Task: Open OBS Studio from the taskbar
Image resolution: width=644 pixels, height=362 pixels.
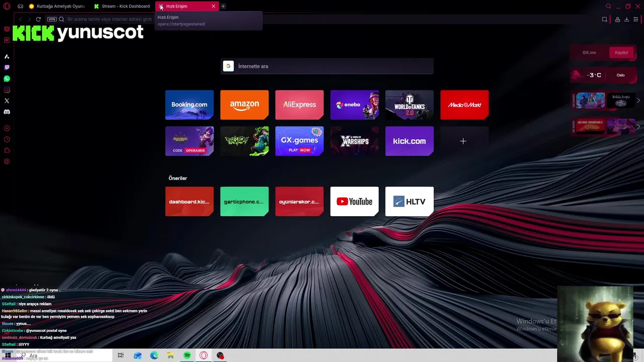Action: [220, 355]
